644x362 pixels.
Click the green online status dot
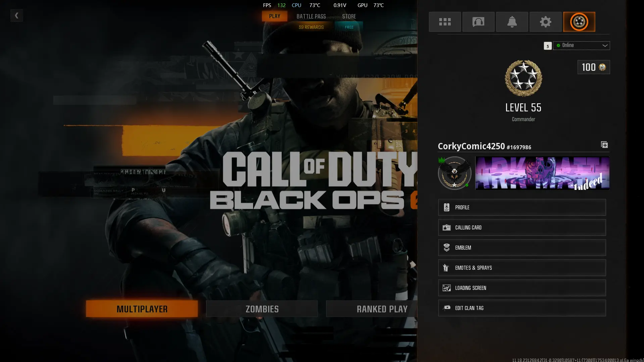[558, 45]
